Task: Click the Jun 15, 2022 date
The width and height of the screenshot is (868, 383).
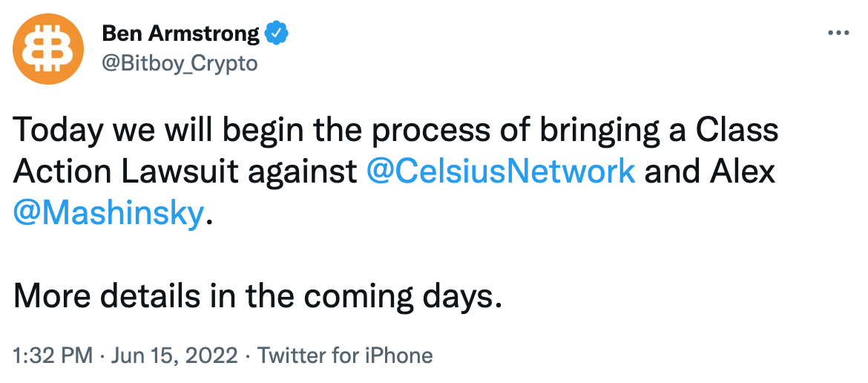Action: click(x=174, y=356)
